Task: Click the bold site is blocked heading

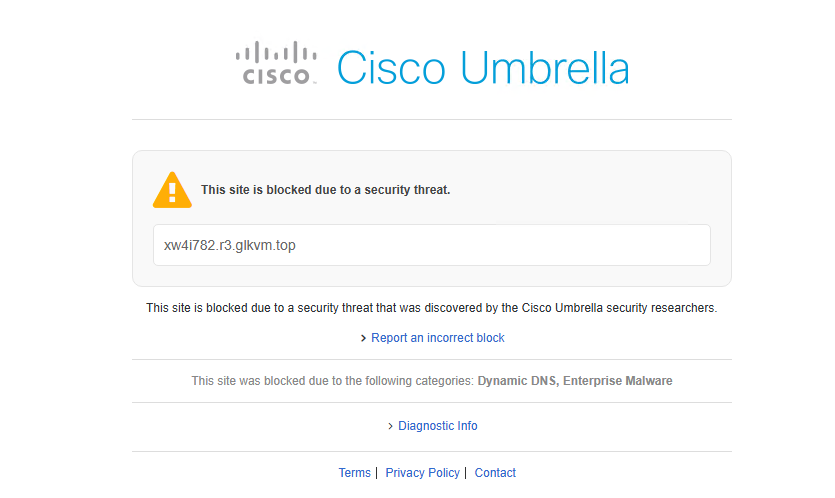Action: pos(325,189)
